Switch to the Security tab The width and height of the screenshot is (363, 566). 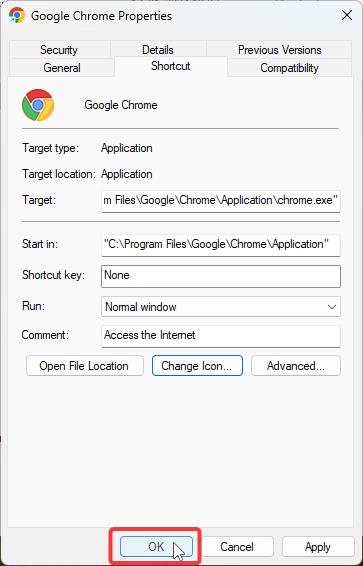59,50
